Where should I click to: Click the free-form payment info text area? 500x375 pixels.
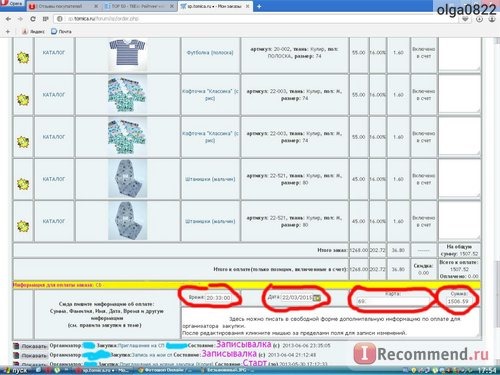(331, 323)
